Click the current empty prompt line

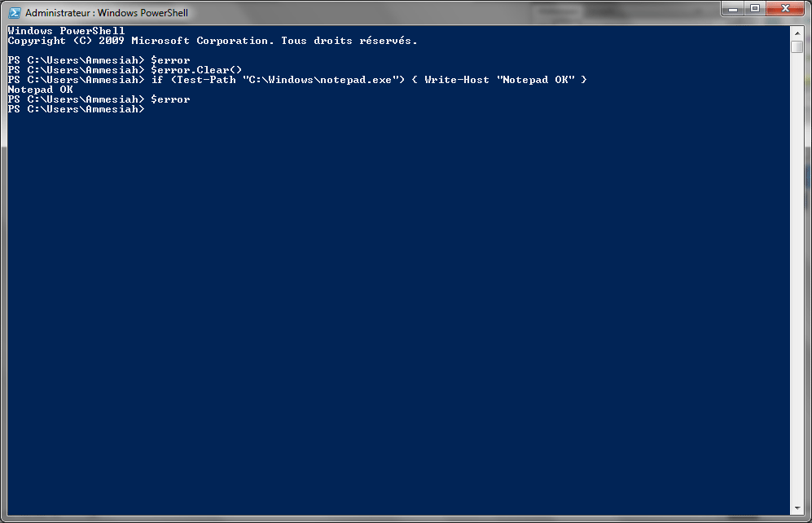click(x=76, y=108)
